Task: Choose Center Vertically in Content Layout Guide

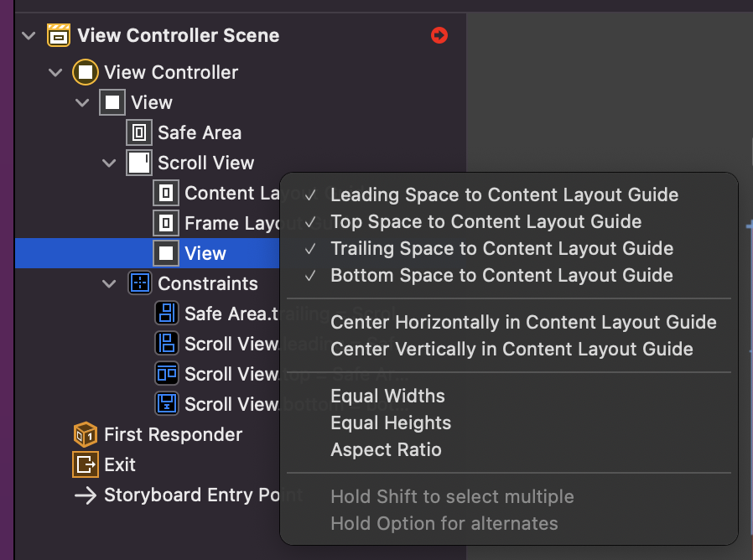Action: pyautogui.click(x=508, y=349)
